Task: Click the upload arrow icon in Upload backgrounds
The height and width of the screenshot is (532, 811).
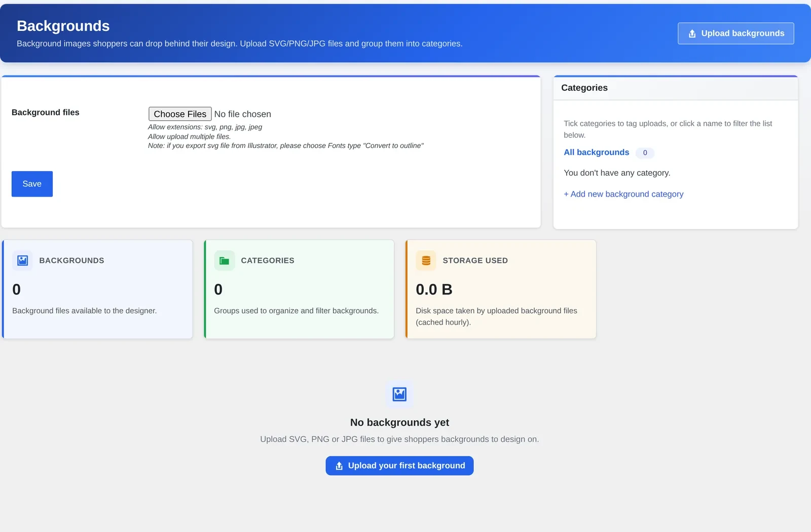Action: 692,34
